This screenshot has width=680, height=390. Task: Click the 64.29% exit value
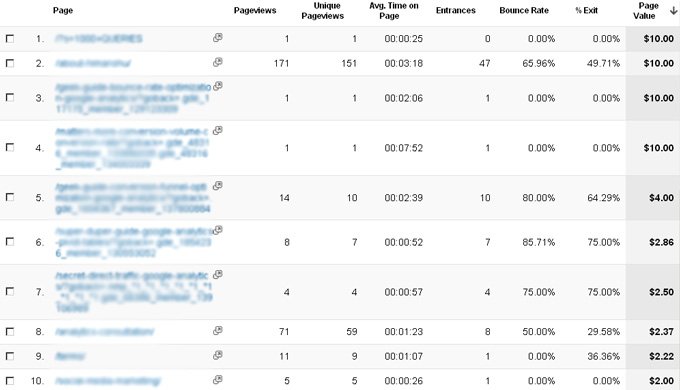coord(603,198)
